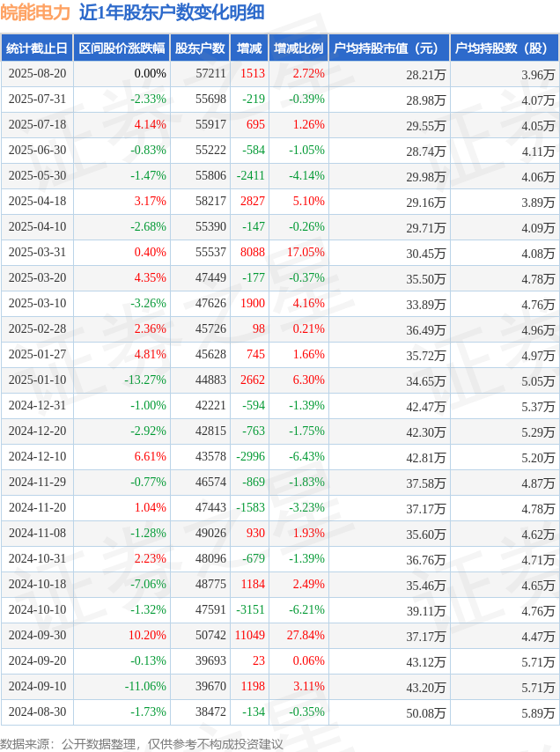
Task: Click the 统计截止日 column header
Action: click(x=37, y=48)
